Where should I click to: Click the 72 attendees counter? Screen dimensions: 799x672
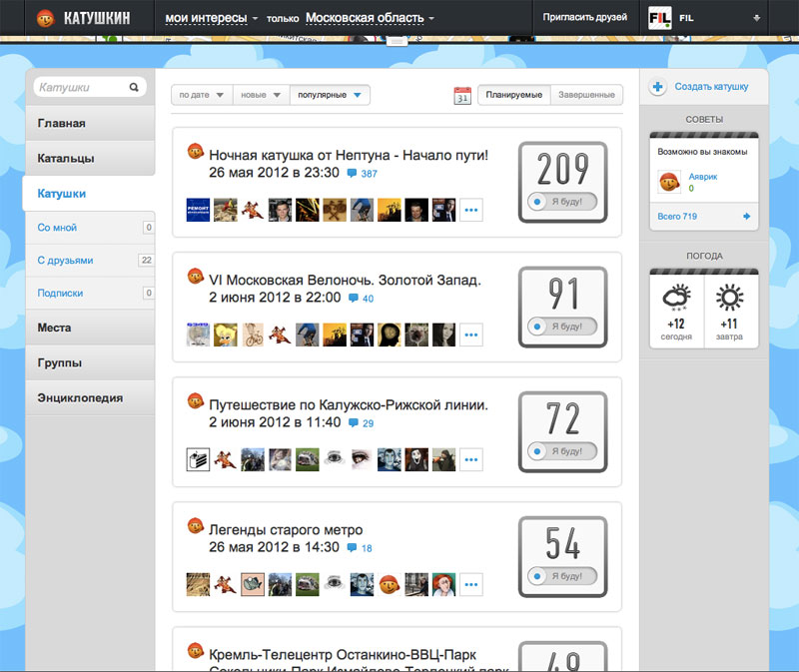point(562,418)
